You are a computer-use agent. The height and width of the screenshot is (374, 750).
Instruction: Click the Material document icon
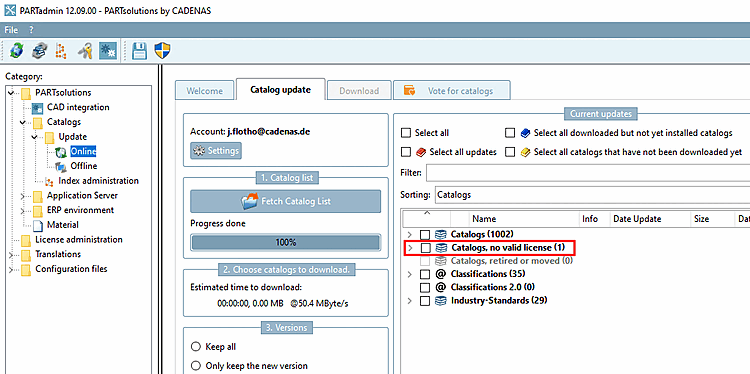38,225
